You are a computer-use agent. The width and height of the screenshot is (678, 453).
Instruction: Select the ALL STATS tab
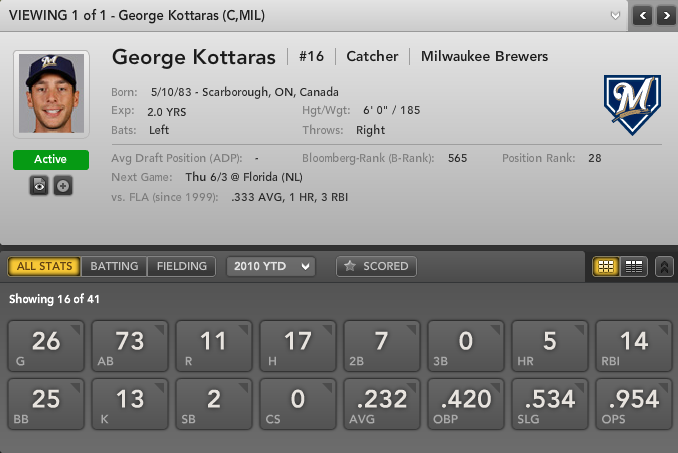point(45,267)
